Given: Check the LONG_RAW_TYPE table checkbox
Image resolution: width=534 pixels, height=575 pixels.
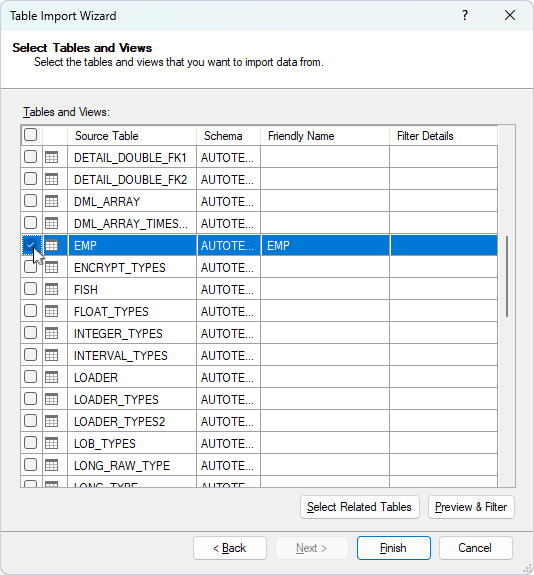Looking at the screenshot, I should pos(30,465).
